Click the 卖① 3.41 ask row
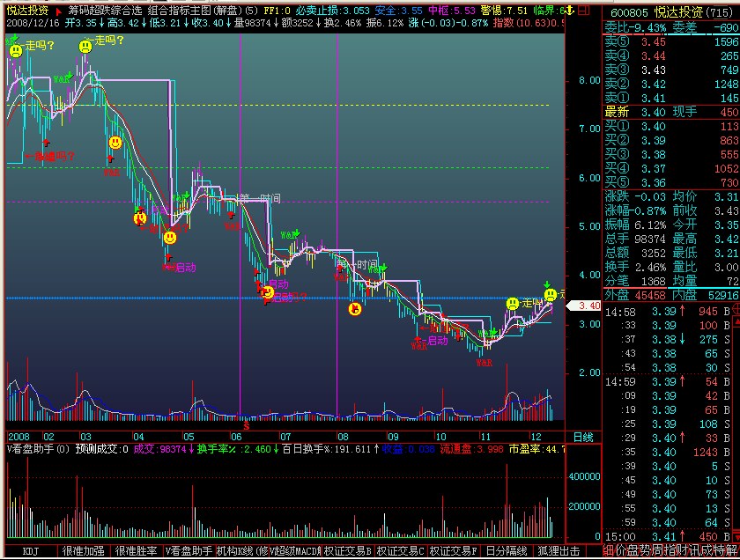 (x=671, y=98)
